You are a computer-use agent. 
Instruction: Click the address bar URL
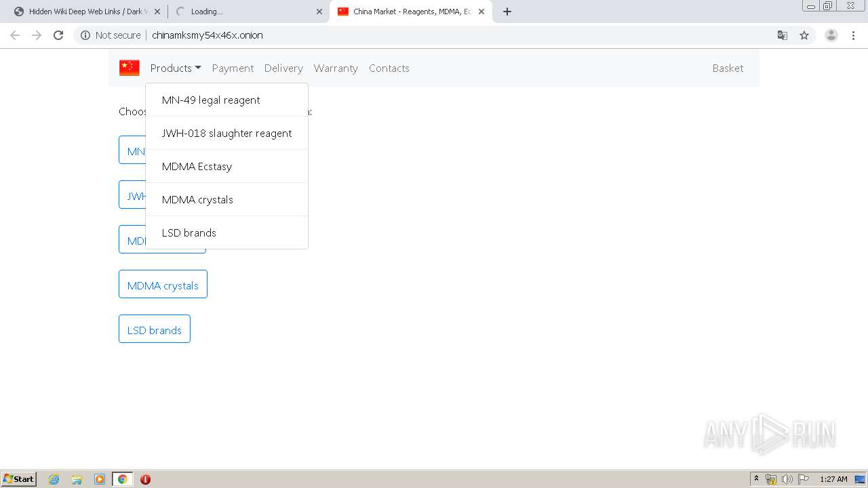click(x=208, y=35)
